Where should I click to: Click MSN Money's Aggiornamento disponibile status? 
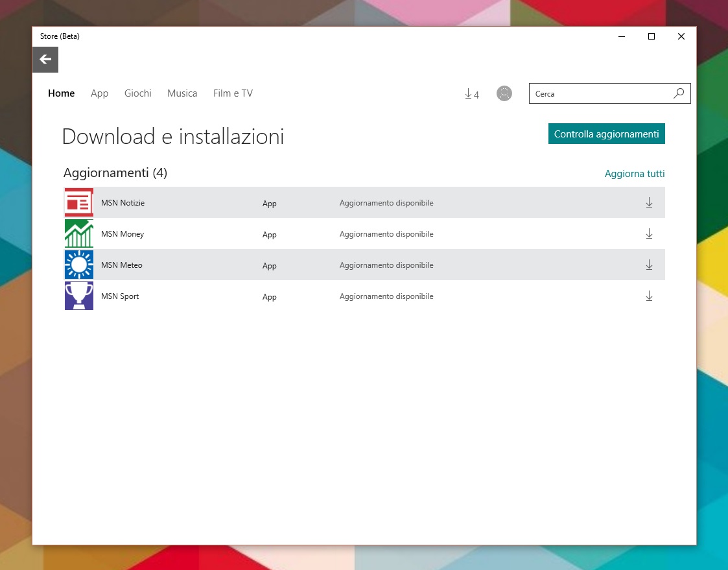386,234
